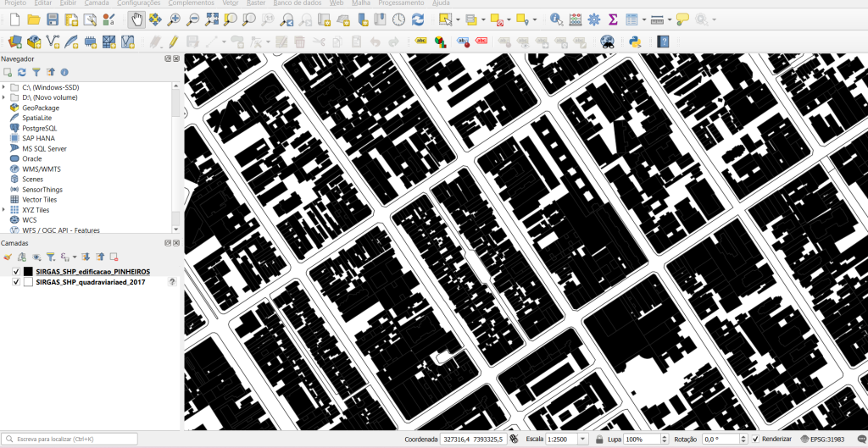Expand the D:\ (Novo volume) drive
868x448 pixels.
(x=4, y=97)
